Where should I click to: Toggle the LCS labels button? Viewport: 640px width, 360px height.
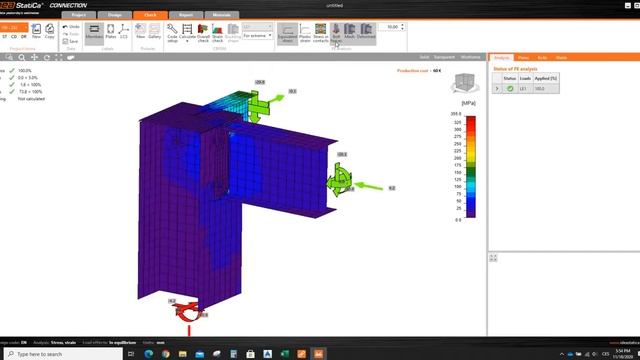(124, 31)
